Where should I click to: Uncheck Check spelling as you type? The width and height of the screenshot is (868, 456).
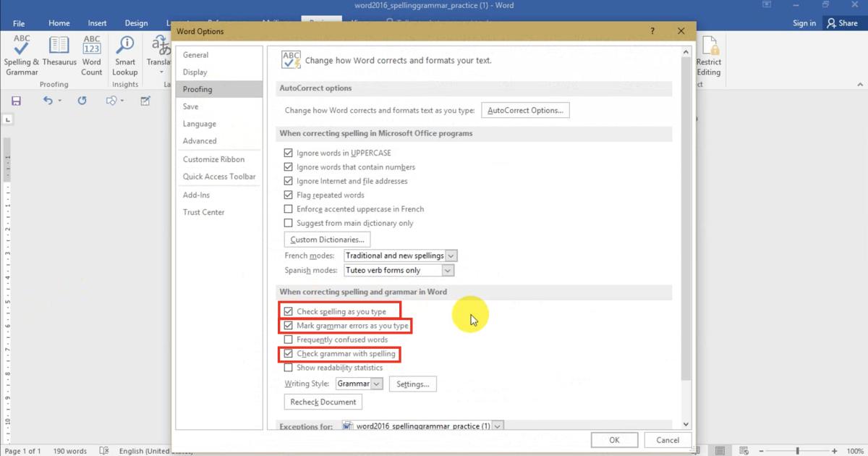tap(288, 311)
